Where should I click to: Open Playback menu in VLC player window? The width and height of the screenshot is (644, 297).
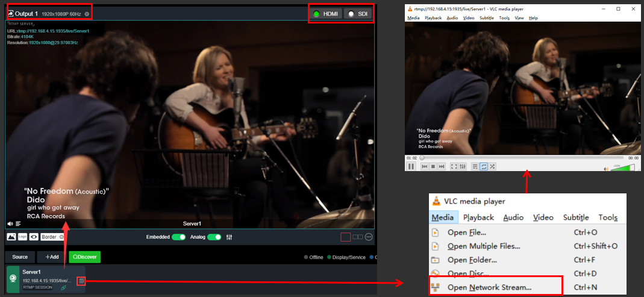click(433, 18)
